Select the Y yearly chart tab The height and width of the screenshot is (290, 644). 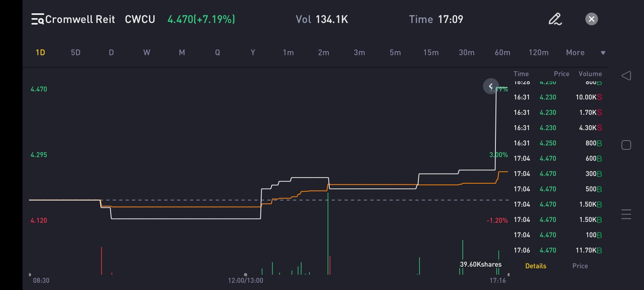[253, 52]
